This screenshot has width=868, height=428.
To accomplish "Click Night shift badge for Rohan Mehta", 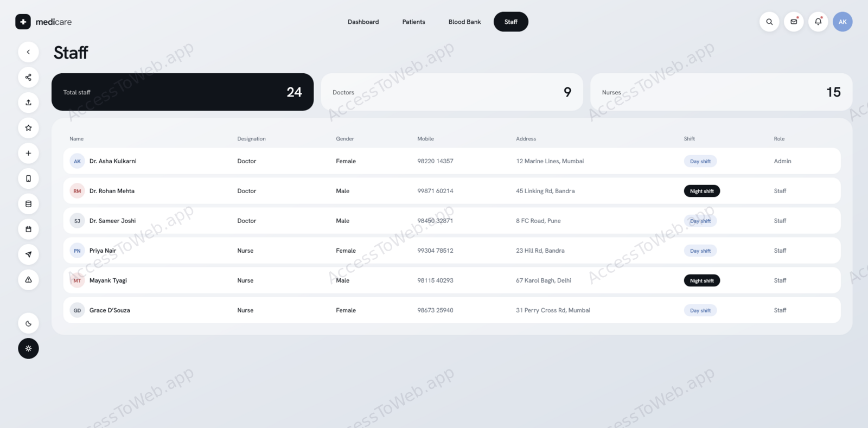I will (702, 191).
